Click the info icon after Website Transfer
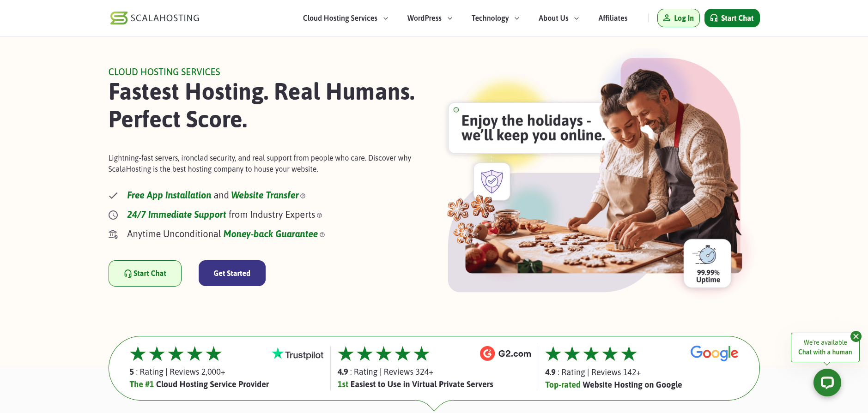 [x=303, y=196]
